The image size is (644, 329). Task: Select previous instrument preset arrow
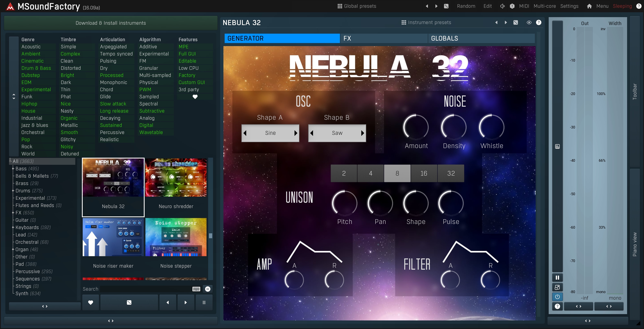tap(496, 22)
